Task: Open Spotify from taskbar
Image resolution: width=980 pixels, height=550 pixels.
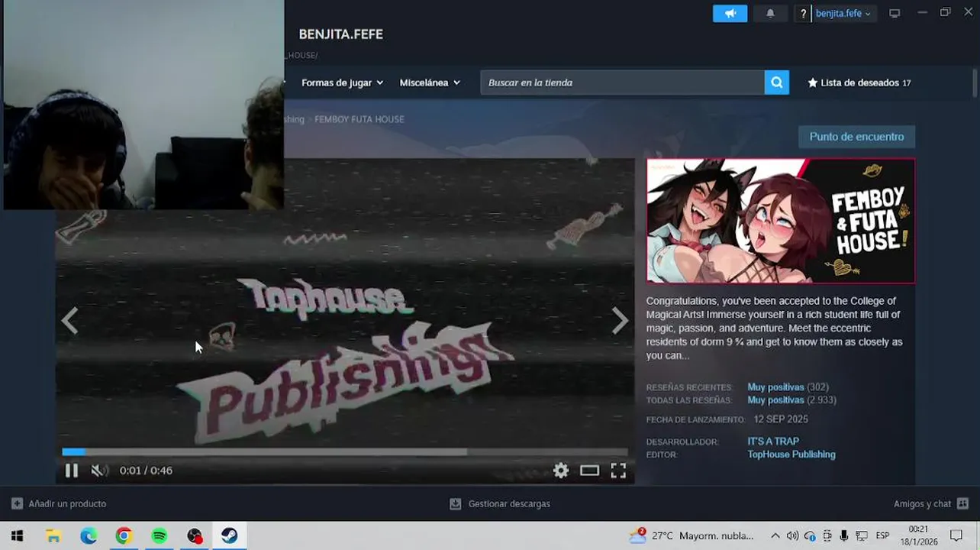Action: tap(159, 535)
